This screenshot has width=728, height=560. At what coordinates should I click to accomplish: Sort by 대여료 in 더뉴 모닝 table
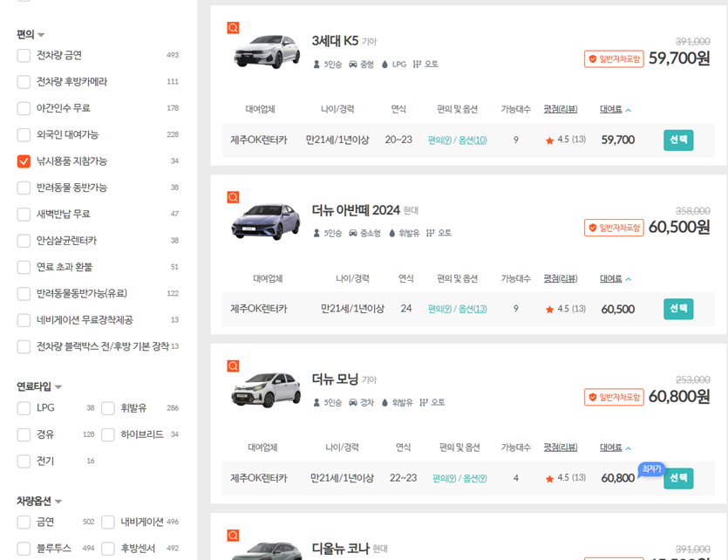pyautogui.click(x=616, y=447)
